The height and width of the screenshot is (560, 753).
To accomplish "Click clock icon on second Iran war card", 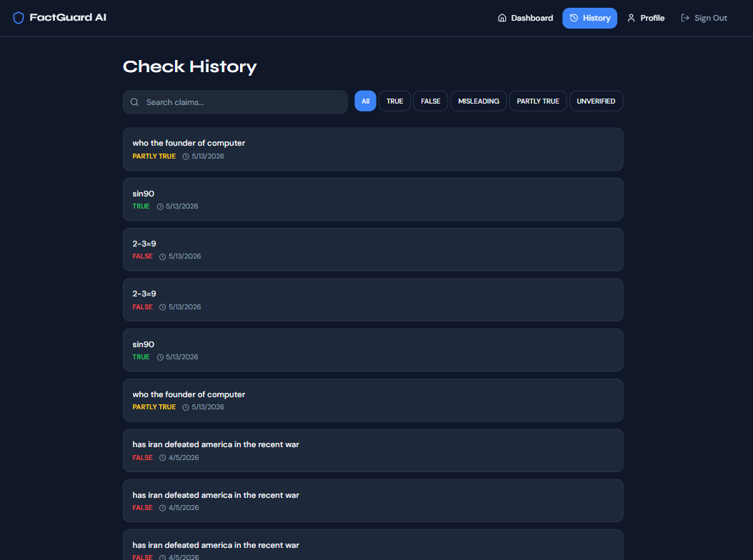I will (x=163, y=508).
